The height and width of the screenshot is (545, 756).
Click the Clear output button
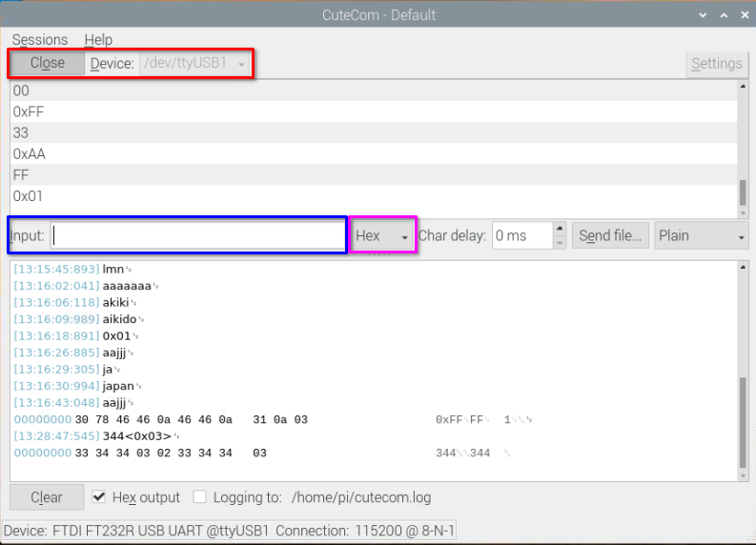click(47, 497)
